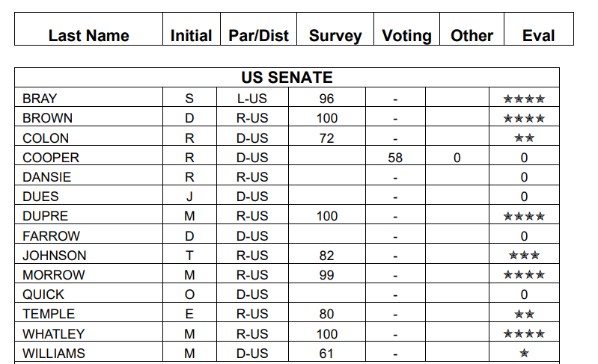The image size is (598, 364).
Task: Click the US SENATE section heading
Action: [x=287, y=78]
